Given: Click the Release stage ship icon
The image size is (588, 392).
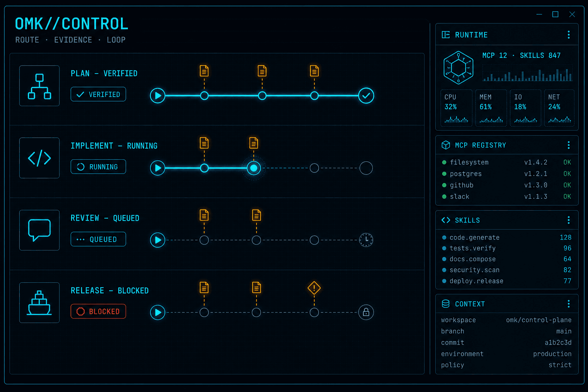Looking at the screenshot, I should (x=39, y=302).
